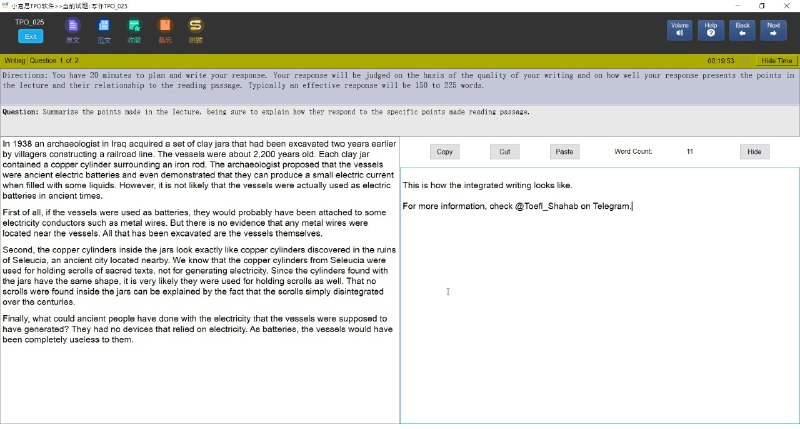This screenshot has height=429, width=800.
Task: Open the 范文 sample essay icon
Action: point(104,31)
